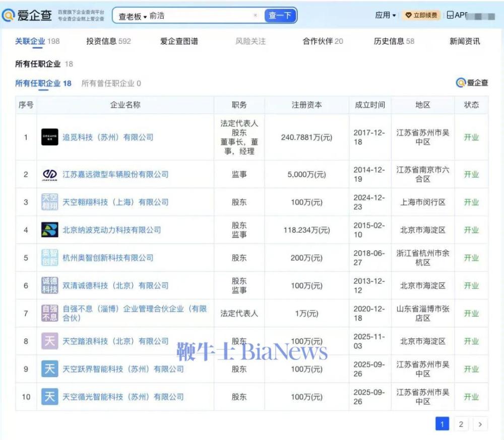Select the 风险关注 tab
504x440 pixels.
250,41
